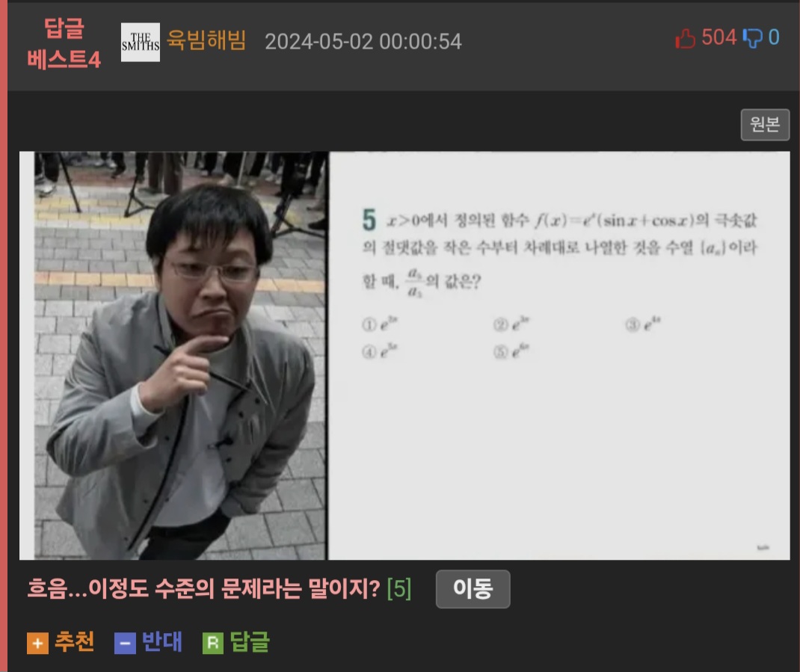Click the blue thumbs-down icon
800x672 pixels.
click(x=753, y=38)
